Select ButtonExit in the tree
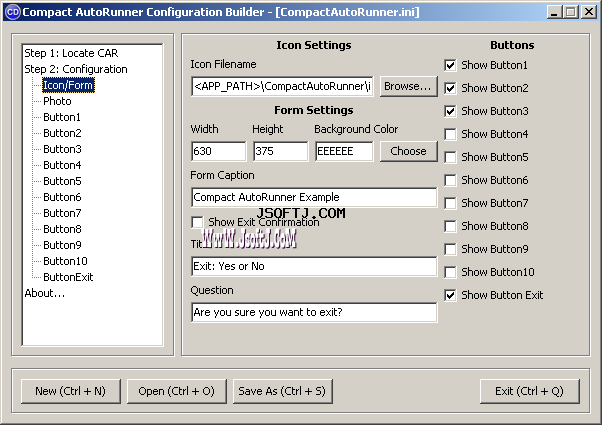The height and width of the screenshot is (425, 602). click(x=68, y=277)
